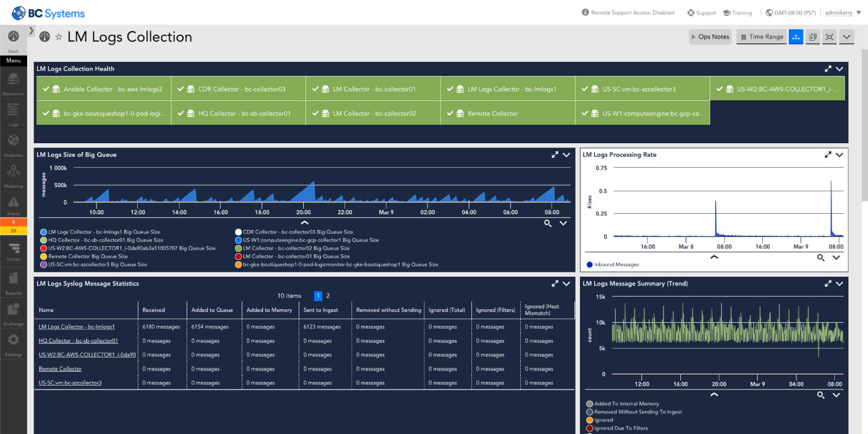Click the clone dashboard icon
This screenshot has width=868, height=434.
pos(813,37)
